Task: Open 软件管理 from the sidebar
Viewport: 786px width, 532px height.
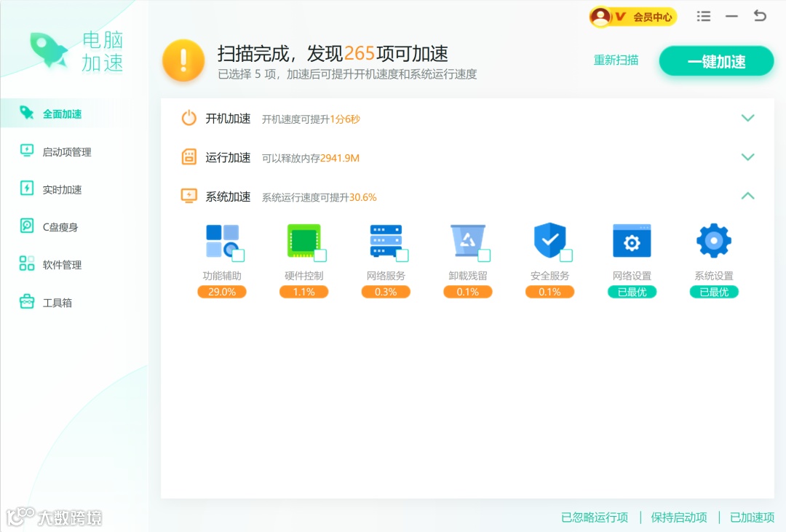Action: pyautogui.click(x=62, y=265)
